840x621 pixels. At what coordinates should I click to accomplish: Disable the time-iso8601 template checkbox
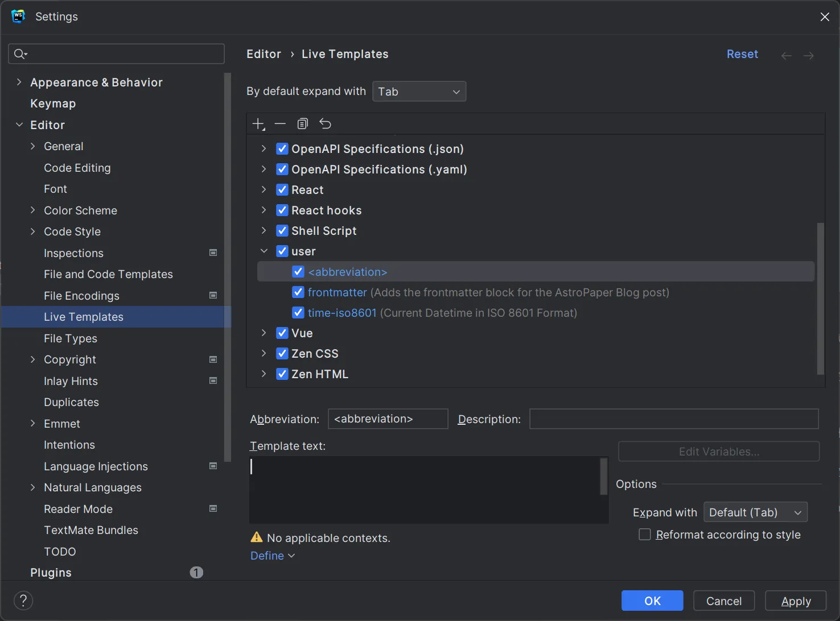298,313
